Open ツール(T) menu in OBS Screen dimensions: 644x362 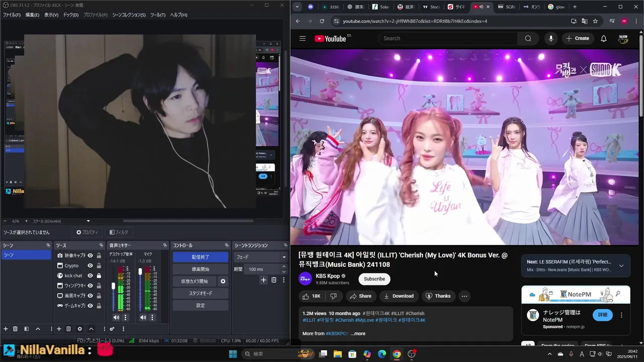158,15
